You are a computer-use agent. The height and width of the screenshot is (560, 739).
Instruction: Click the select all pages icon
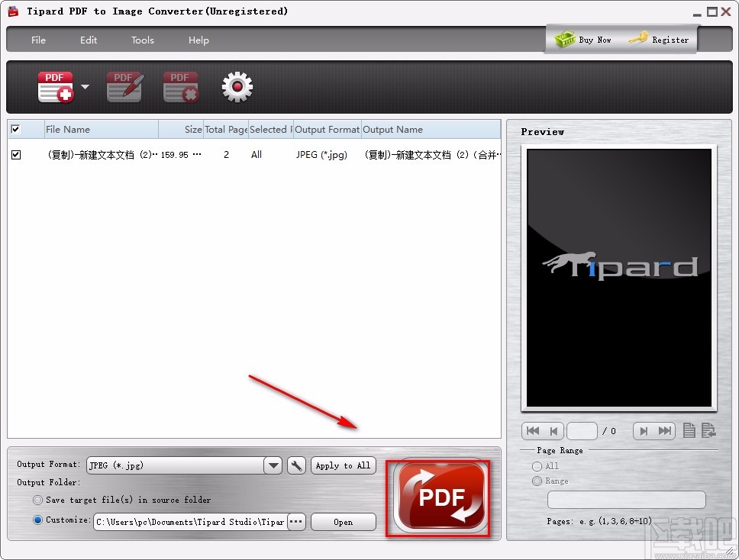[689, 430]
